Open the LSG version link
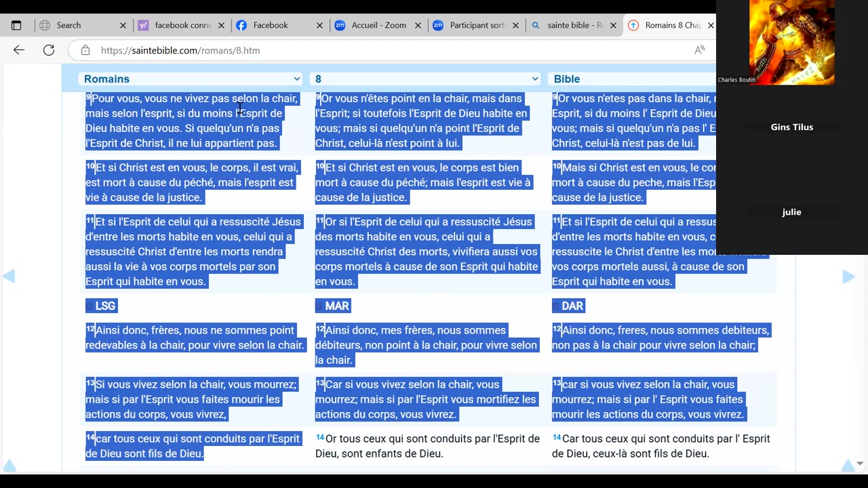Viewport: 868px width, 488px height. [x=105, y=306]
